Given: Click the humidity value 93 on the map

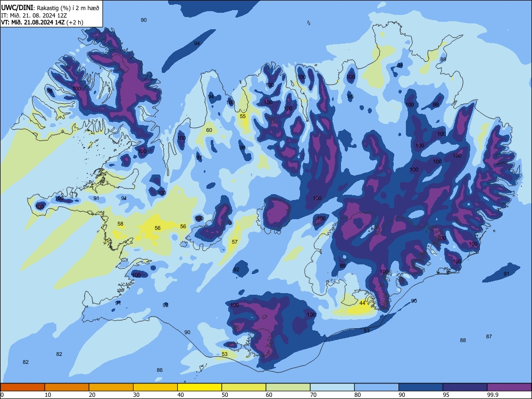Looking at the screenshot, I should (x=367, y=330).
